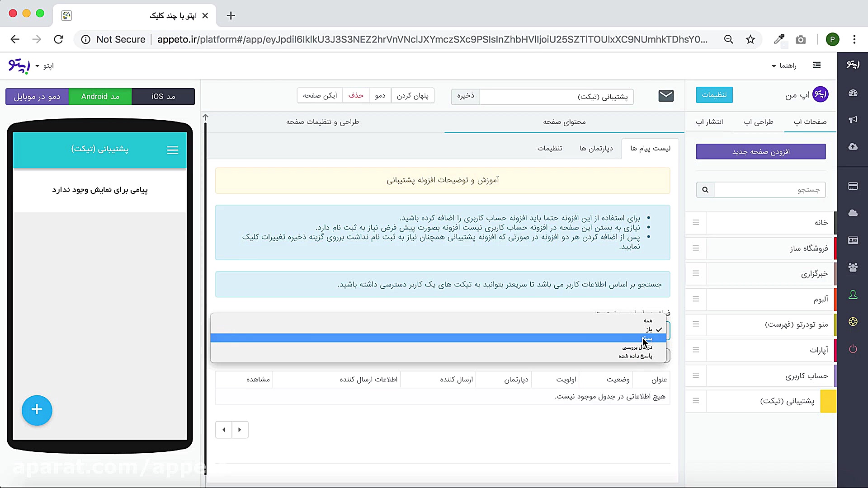This screenshot has width=868, height=488.
Task: Open the طراحی و تنظیمات صفحه tab
Action: click(x=322, y=122)
